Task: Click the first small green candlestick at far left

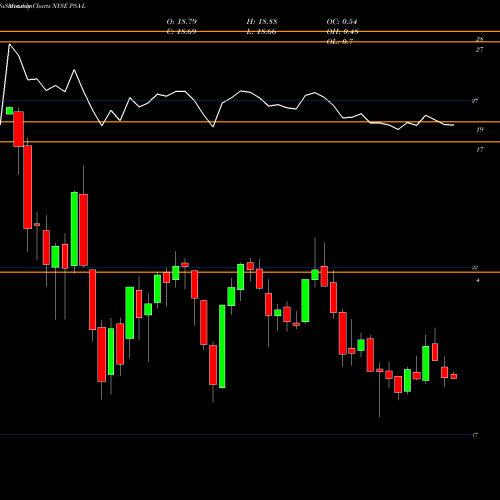Action: point(9,111)
